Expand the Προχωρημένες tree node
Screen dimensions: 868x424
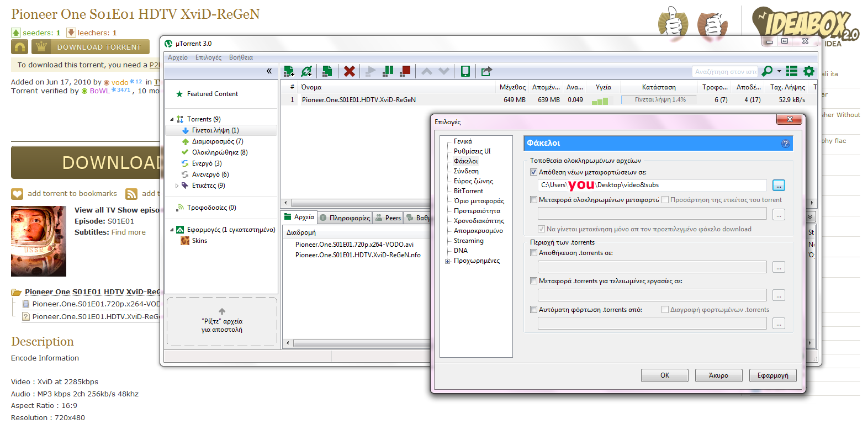coord(447,261)
